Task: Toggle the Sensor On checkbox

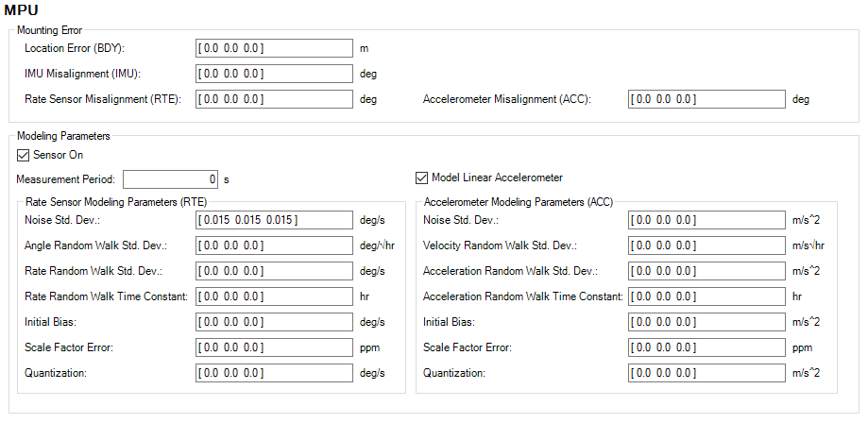Action: (24, 155)
